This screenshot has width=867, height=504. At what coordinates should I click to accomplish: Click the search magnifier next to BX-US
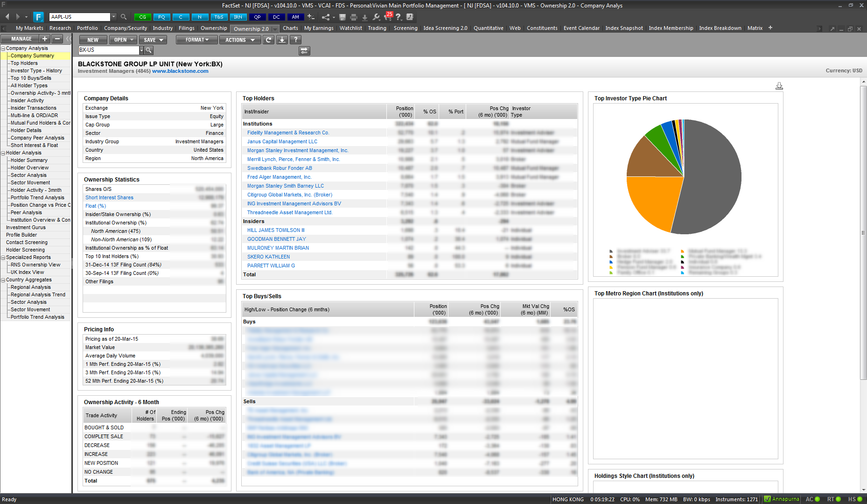point(149,50)
